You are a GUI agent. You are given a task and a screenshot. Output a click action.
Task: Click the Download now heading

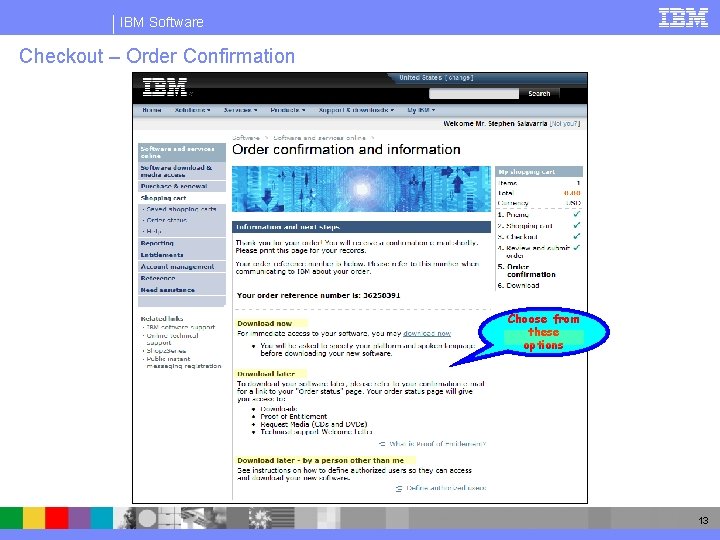(x=264, y=323)
